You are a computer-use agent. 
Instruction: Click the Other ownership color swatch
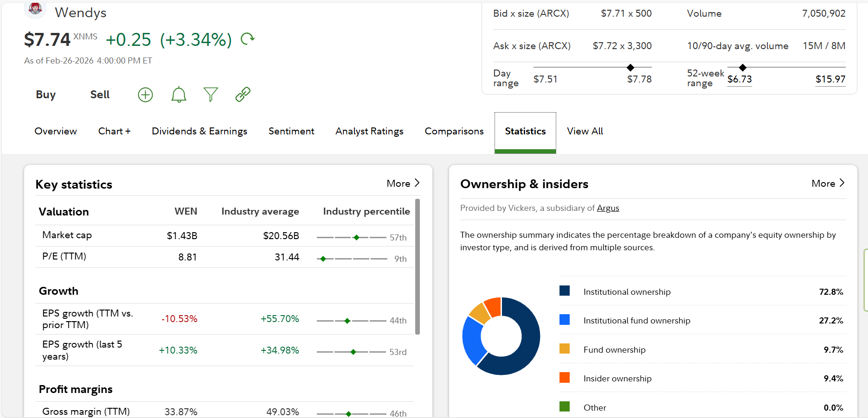click(x=565, y=406)
